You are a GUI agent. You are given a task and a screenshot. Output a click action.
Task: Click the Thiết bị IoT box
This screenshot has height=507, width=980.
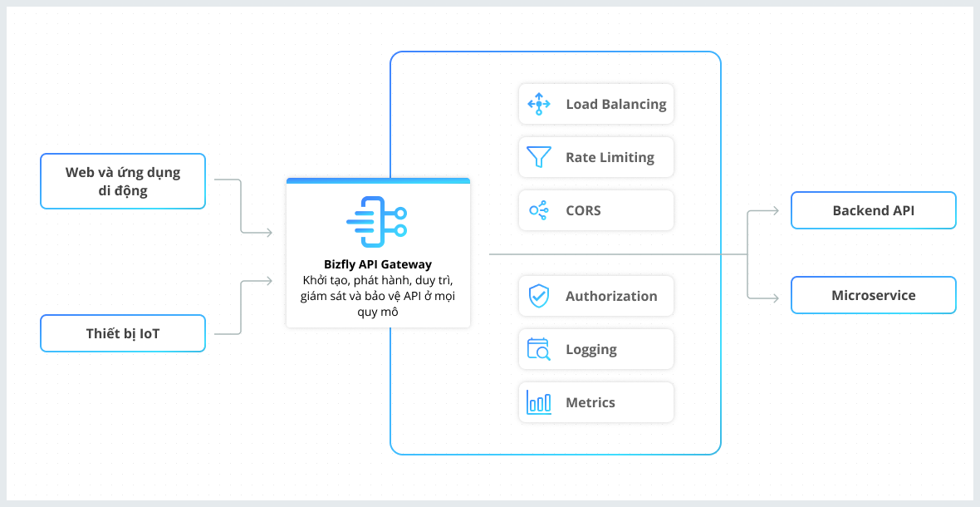(123, 333)
